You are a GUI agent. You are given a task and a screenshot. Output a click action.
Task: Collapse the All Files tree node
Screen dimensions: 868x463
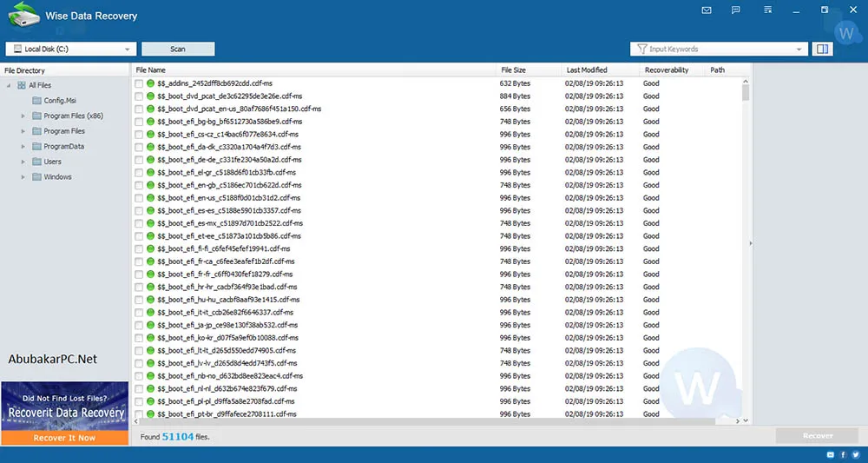coord(9,85)
